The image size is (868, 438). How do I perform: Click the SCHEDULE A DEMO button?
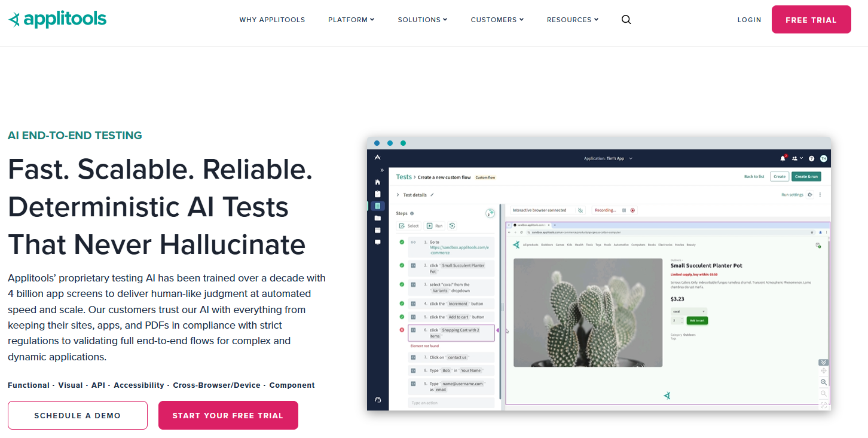(77, 415)
